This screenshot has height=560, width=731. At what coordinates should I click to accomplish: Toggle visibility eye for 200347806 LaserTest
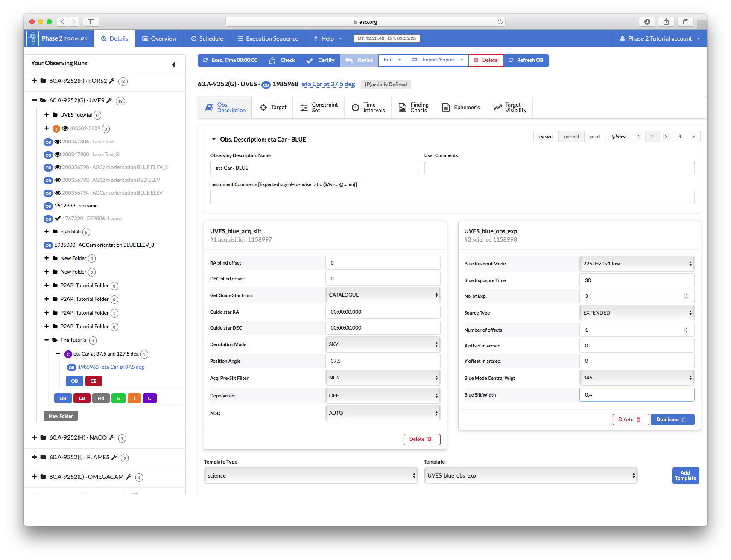click(58, 142)
